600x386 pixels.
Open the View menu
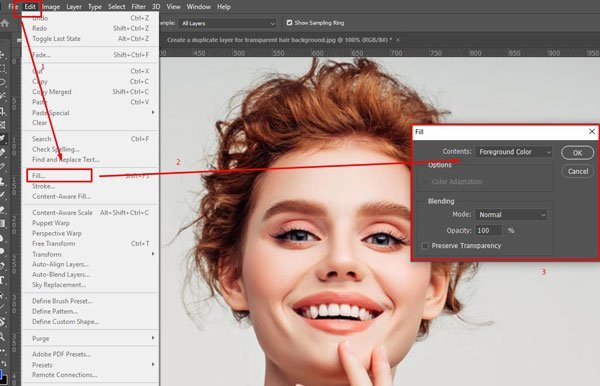(x=173, y=7)
